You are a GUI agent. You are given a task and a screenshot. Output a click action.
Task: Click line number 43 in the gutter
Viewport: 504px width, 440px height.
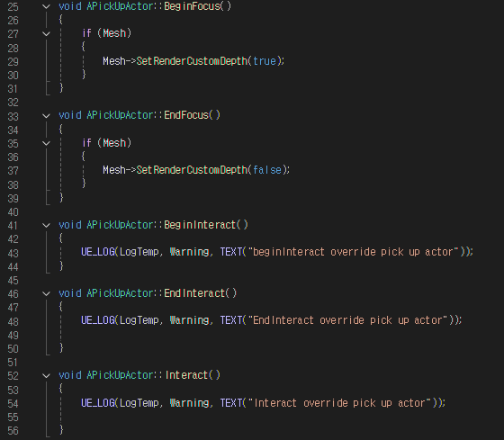tap(13, 253)
